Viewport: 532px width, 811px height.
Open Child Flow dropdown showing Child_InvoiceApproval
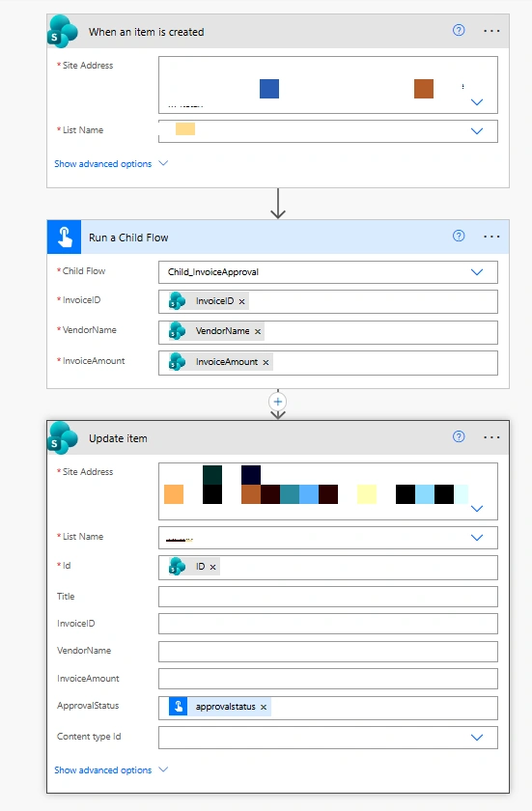[477, 272]
